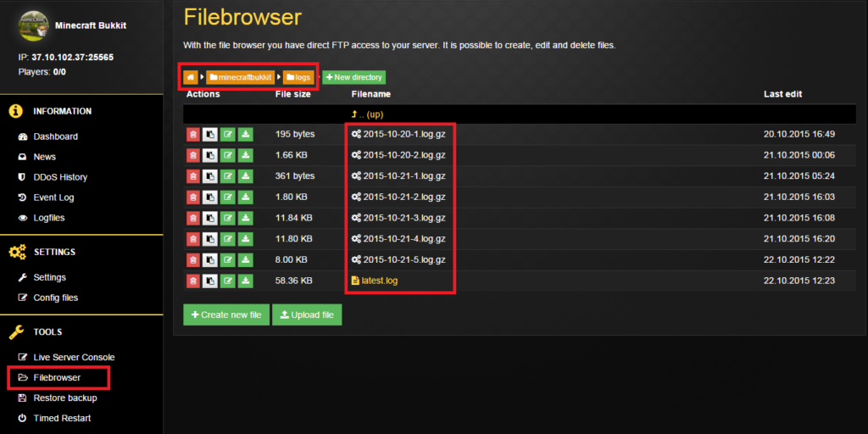868x434 pixels.
Task: Open DDoS History in the sidebar
Action: [60, 178]
